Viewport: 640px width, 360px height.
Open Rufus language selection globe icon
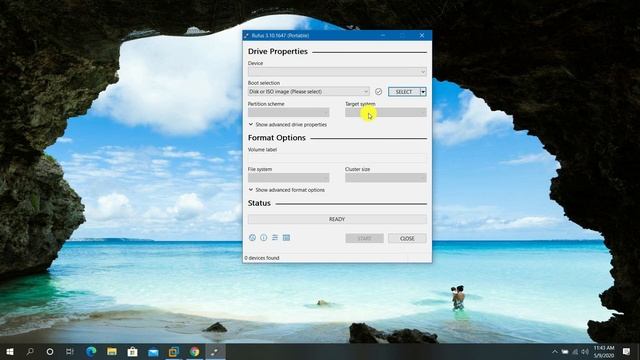coord(252,238)
